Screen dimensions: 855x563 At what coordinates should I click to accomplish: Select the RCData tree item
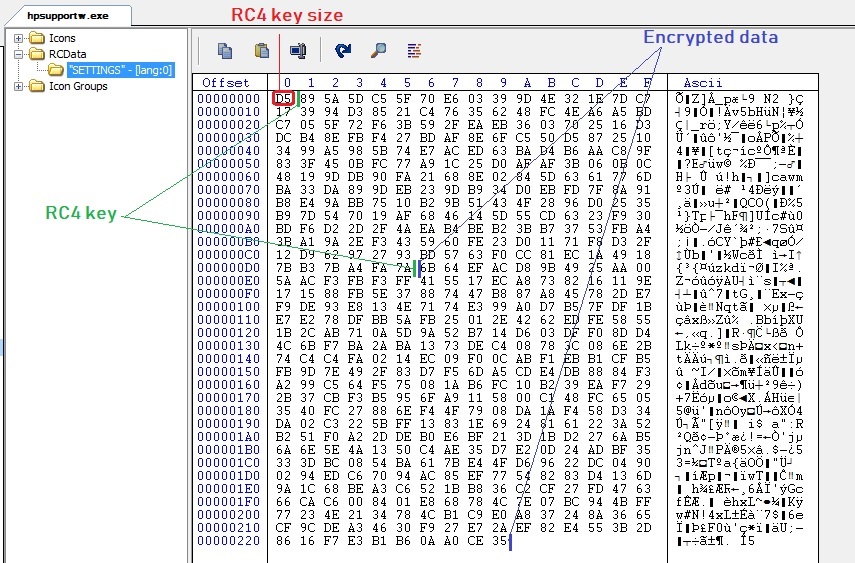[x=68, y=54]
